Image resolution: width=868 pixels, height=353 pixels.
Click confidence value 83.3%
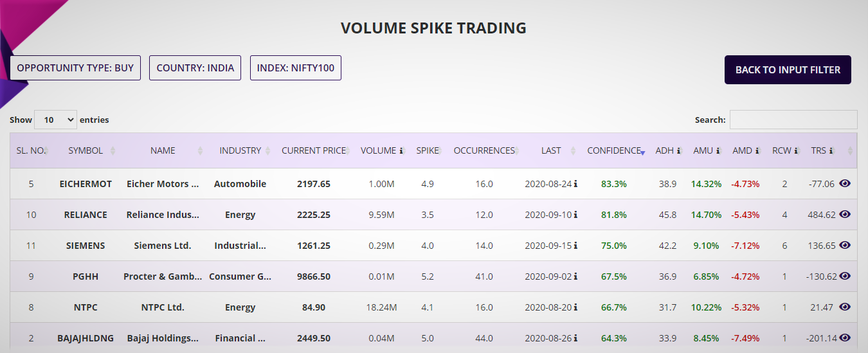click(614, 184)
